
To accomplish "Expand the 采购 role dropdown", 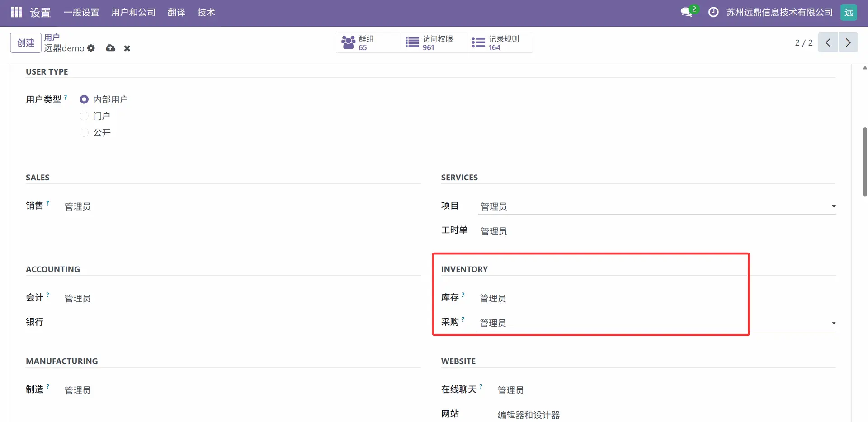I will click(x=833, y=323).
